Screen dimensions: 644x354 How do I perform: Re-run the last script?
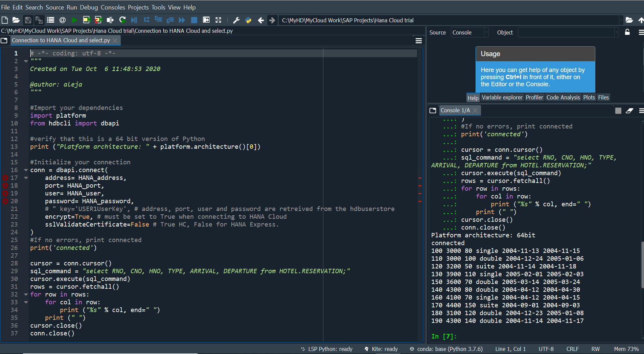pyautogui.click(x=122, y=20)
